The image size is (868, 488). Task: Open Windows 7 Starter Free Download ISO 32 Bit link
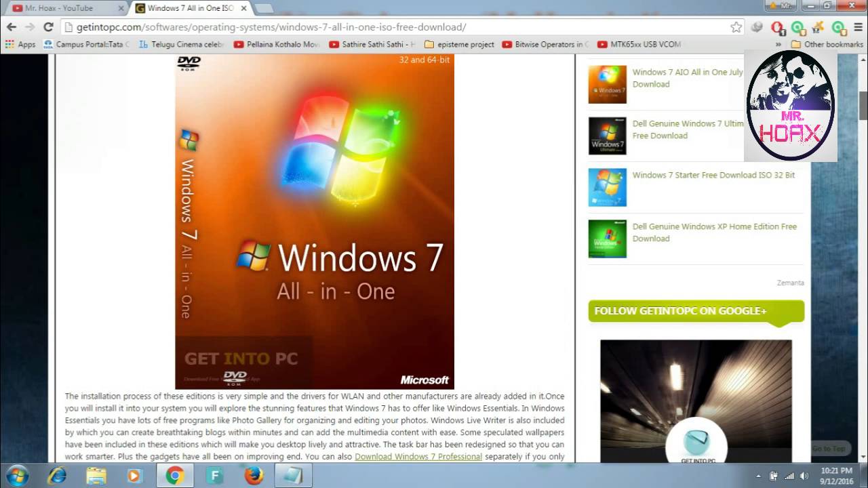click(713, 175)
